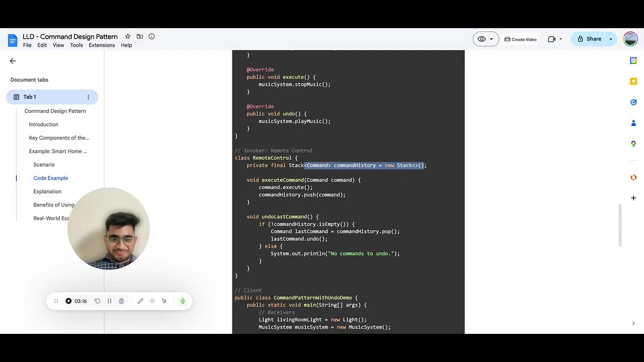Open the Tools menu
Screen dimensions: 644x362
click(x=76, y=45)
